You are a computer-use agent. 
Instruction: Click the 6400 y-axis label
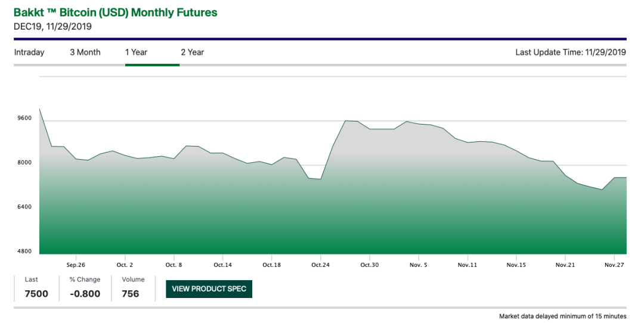pyautogui.click(x=24, y=207)
